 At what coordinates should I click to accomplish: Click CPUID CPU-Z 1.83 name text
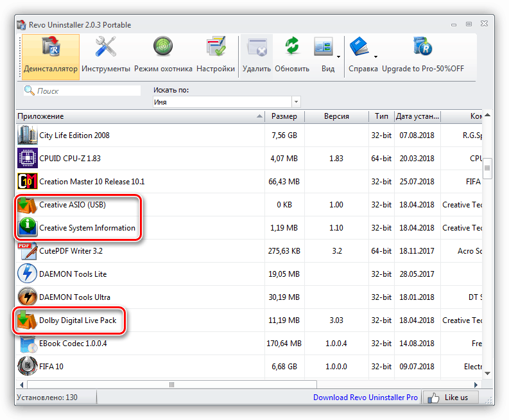point(70,158)
